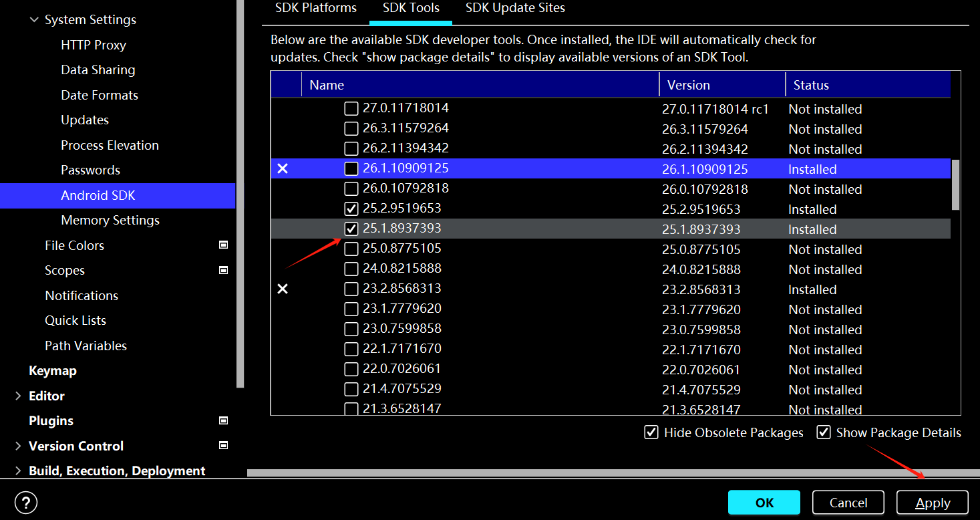The height and width of the screenshot is (520, 980).
Task: Open Notifications settings page
Action: coord(81,295)
